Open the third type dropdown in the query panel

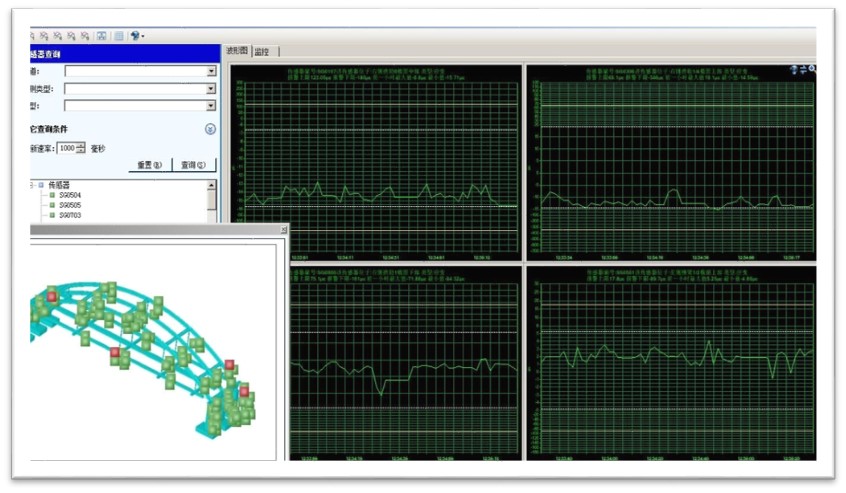(x=211, y=105)
